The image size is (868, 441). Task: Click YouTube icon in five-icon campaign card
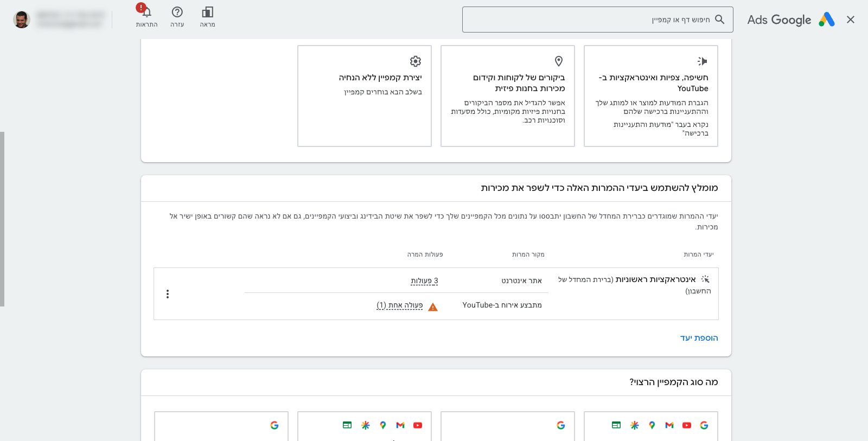pos(418,425)
